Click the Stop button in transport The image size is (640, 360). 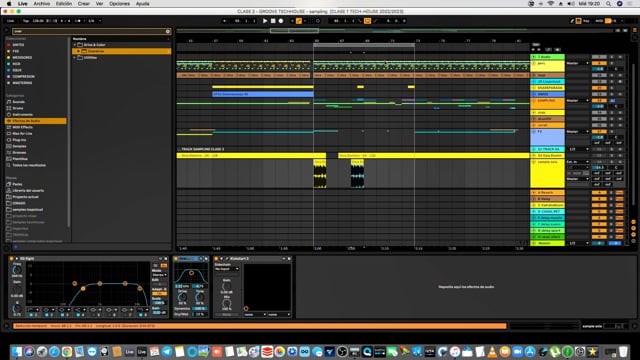(273, 21)
